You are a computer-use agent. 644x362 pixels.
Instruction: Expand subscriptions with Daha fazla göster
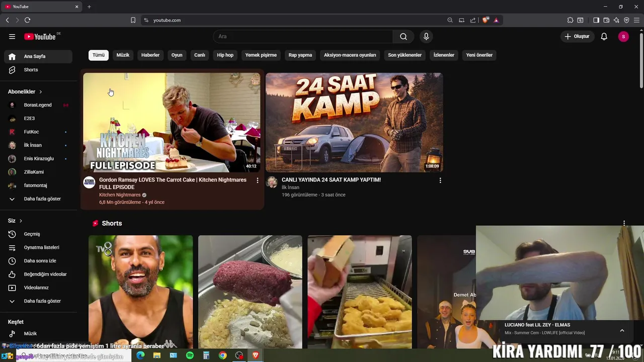pyautogui.click(x=38, y=199)
